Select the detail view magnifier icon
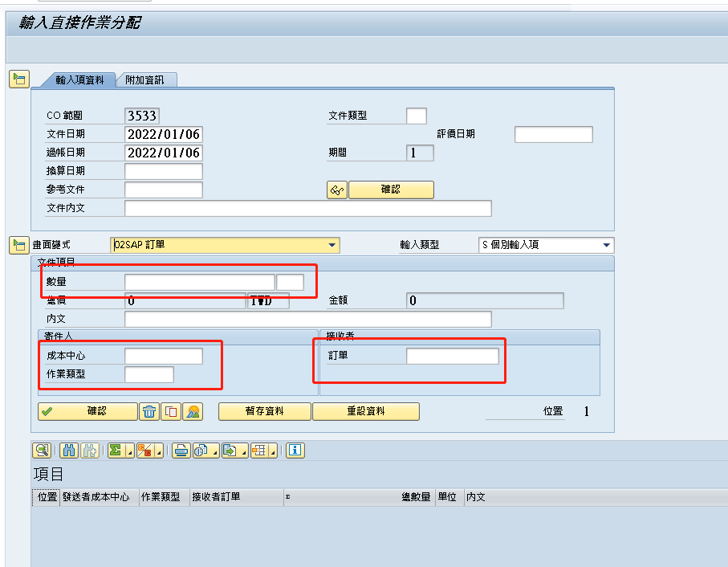The height and width of the screenshot is (567, 728). (42, 451)
